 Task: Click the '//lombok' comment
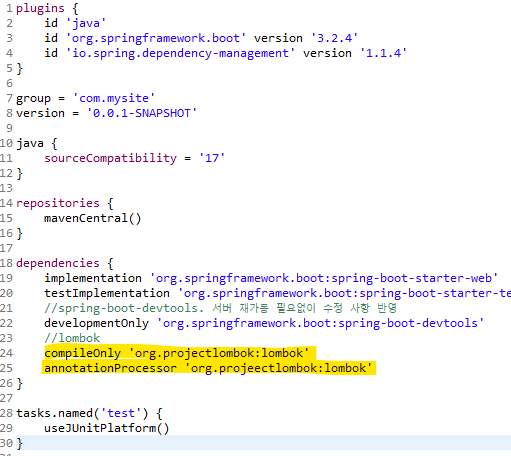coord(72,338)
